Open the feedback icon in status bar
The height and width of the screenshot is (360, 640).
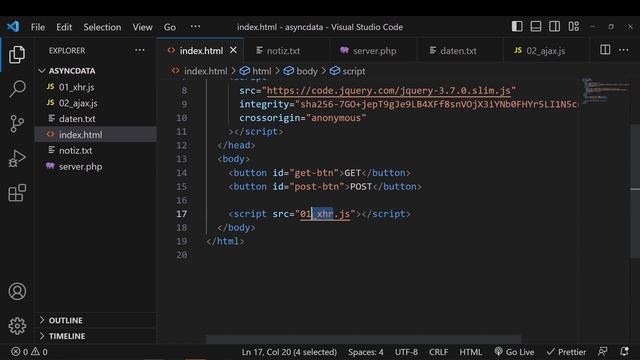602,352
